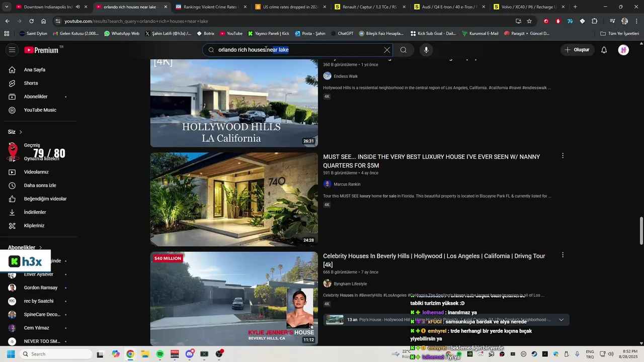The height and width of the screenshot is (362, 644).
Task: Play the Hollywood Hills LA California thumbnail
Action: [x=234, y=103]
